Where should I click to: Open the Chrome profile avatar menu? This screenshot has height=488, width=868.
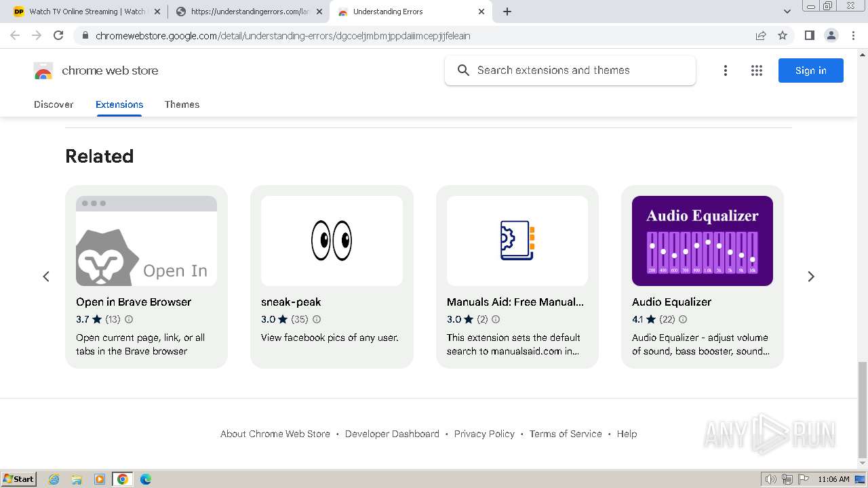coord(831,35)
